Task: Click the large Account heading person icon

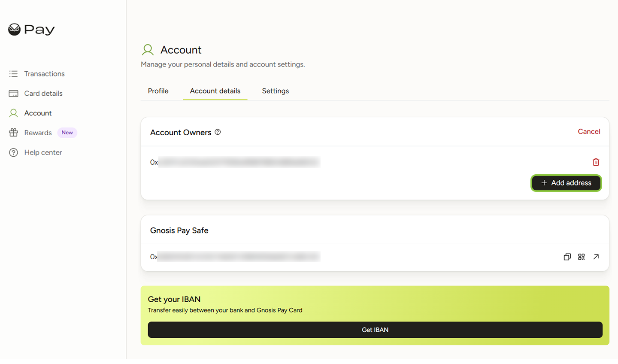Action: (x=148, y=50)
